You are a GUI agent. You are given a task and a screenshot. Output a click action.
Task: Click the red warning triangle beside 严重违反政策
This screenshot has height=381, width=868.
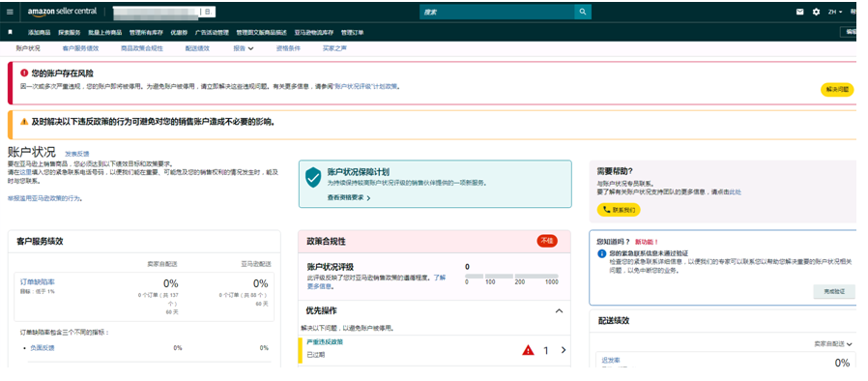528,350
